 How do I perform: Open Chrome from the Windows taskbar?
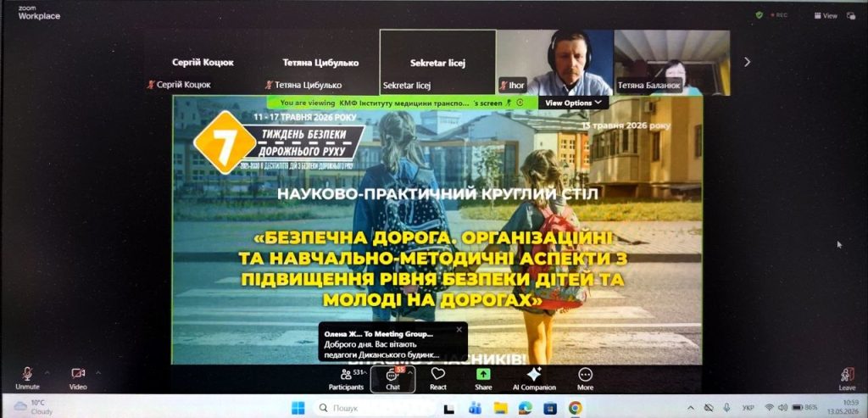(x=576, y=408)
